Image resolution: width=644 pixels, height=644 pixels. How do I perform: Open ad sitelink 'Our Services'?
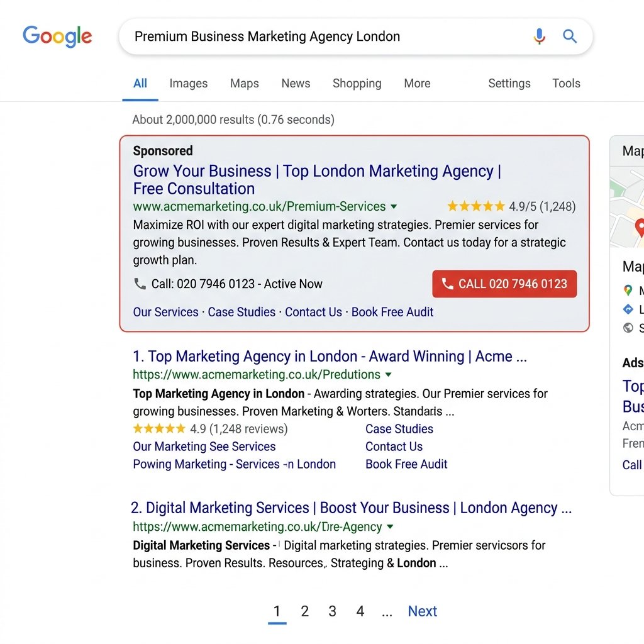point(165,312)
